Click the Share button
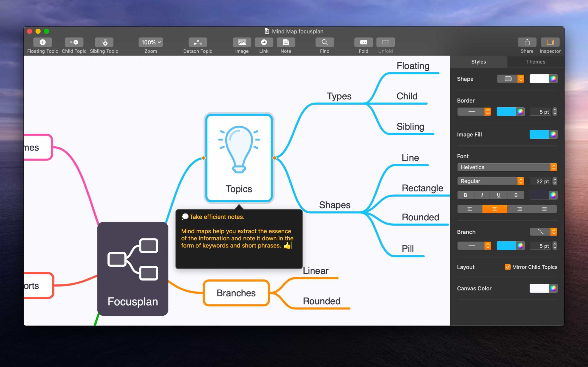Screen dimensions: 588x367 tap(527, 42)
